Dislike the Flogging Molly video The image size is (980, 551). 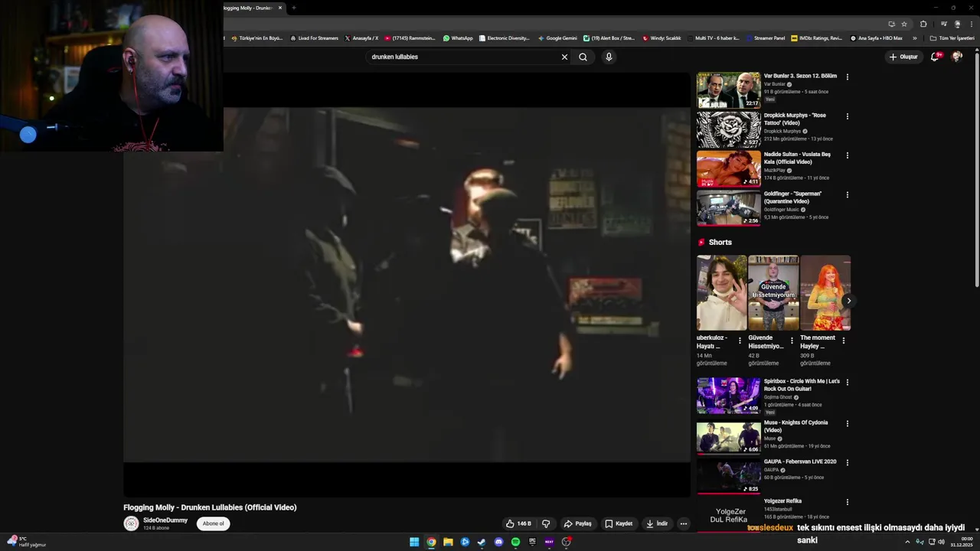click(x=546, y=523)
